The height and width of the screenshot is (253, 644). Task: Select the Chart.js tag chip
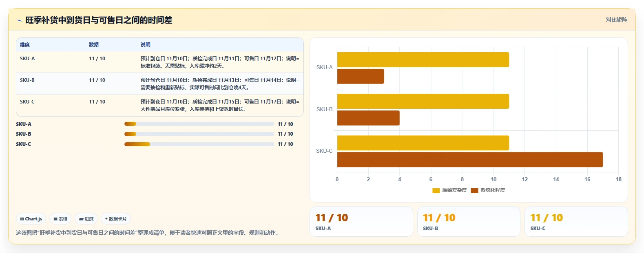(x=31, y=219)
